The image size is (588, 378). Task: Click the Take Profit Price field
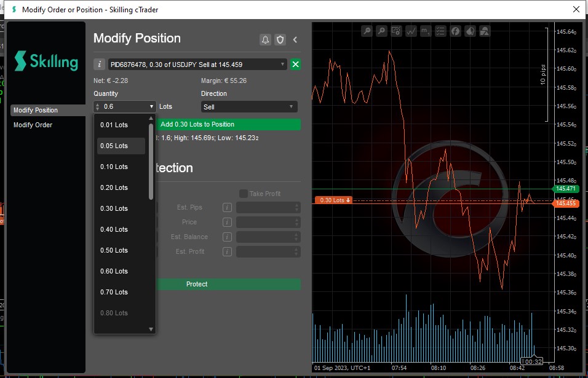[268, 222]
